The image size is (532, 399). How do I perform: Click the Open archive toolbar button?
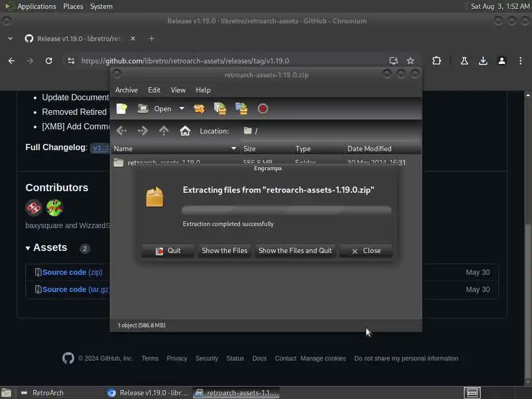tap(154, 109)
